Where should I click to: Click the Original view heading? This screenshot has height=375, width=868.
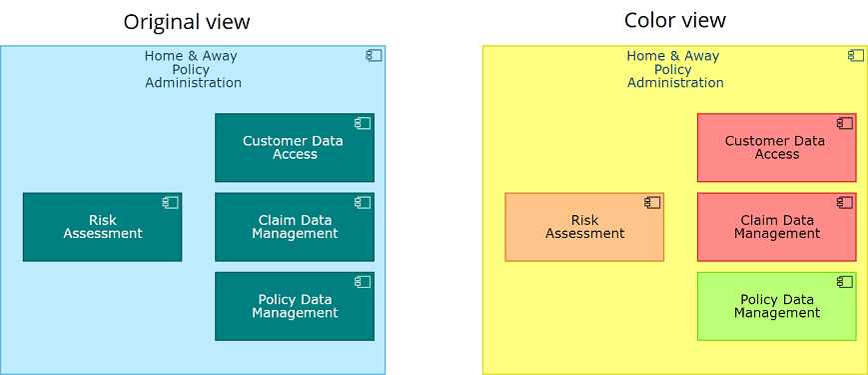click(187, 22)
